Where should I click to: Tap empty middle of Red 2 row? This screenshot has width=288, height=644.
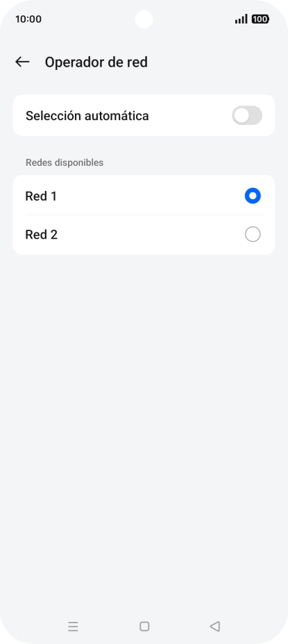[151, 235]
